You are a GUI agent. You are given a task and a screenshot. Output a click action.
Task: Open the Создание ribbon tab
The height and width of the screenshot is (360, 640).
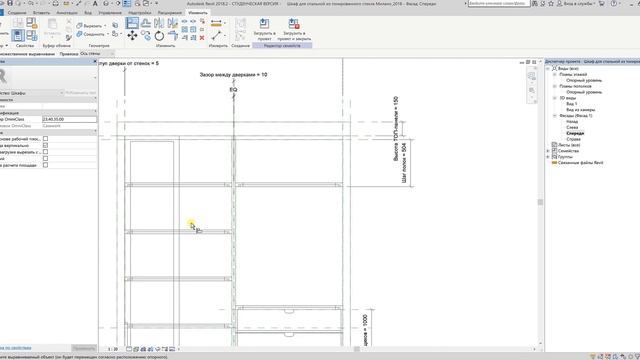pos(17,13)
